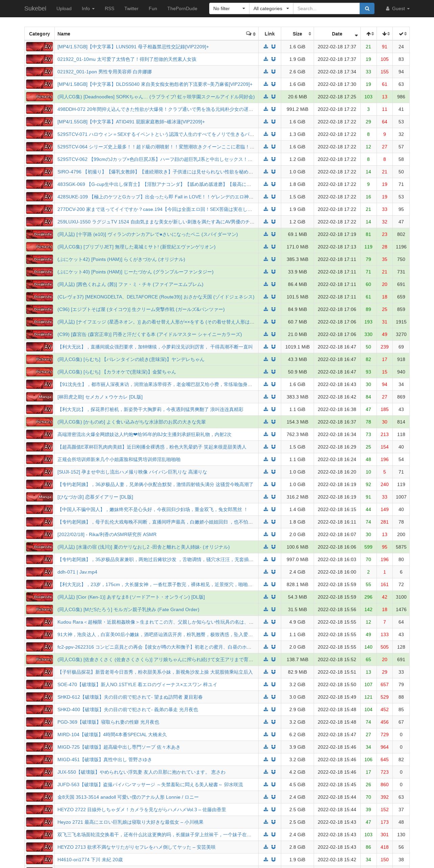Open magnet link for the LUNS091 row
Viewport: 434px width, 868px height.
[273, 47]
